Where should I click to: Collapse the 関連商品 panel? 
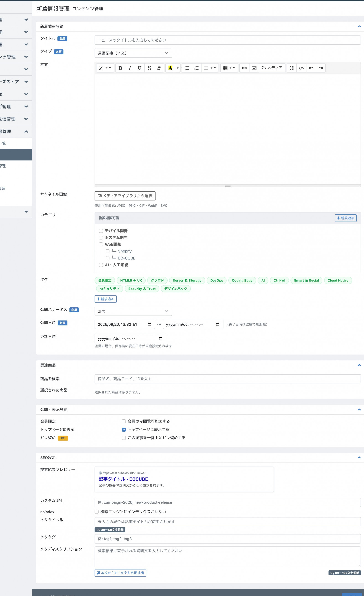coord(359,365)
